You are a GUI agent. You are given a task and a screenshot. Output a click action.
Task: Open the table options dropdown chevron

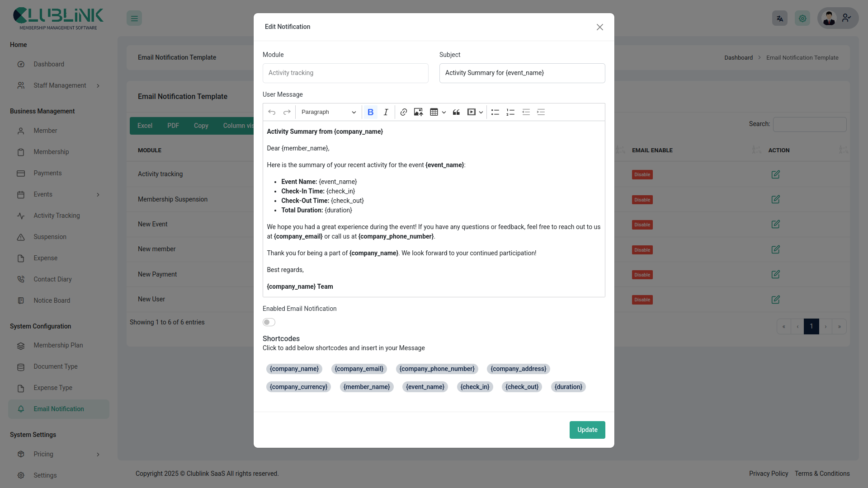[x=443, y=112]
